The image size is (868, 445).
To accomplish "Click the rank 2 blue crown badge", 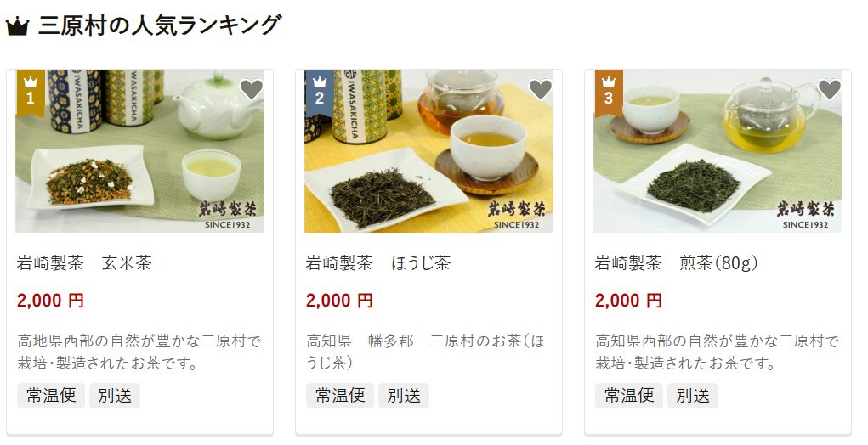I will [x=320, y=93].
